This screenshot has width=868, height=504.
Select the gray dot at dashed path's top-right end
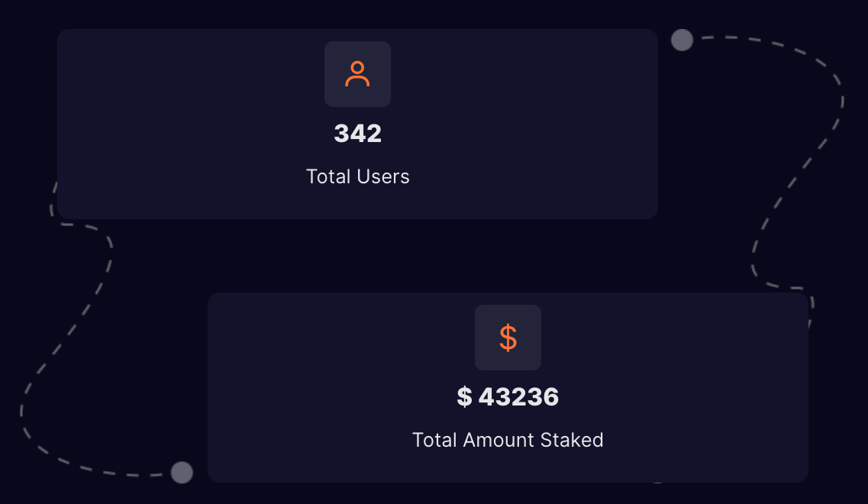pos(682,40)
